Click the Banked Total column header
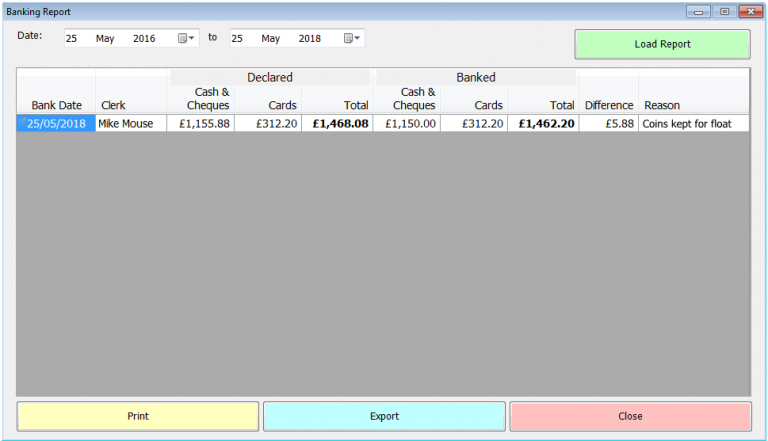Screen dimensions: 768x441 (x=562, y=105)
